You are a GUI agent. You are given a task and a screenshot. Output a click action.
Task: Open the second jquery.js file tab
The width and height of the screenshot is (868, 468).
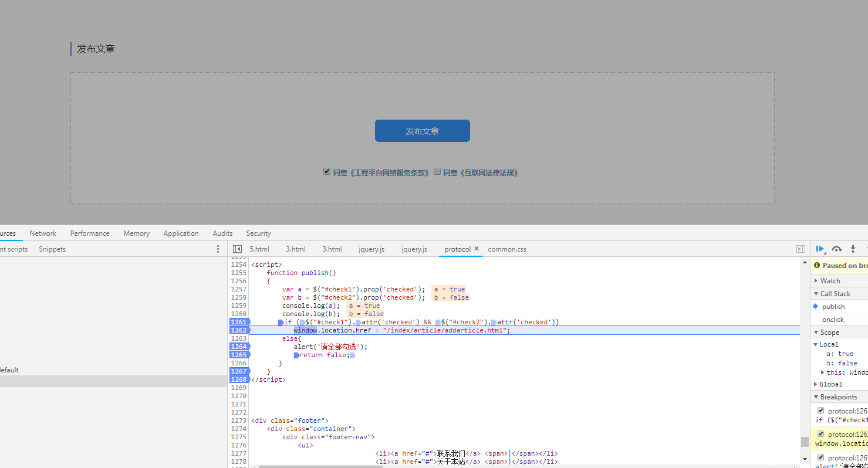click(x=414, y=249)
